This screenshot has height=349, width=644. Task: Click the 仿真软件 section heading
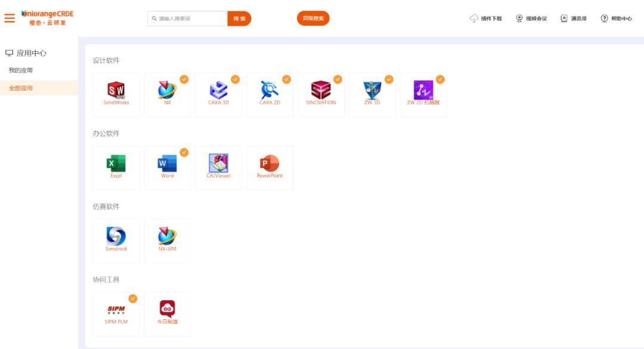click(106, 206)
